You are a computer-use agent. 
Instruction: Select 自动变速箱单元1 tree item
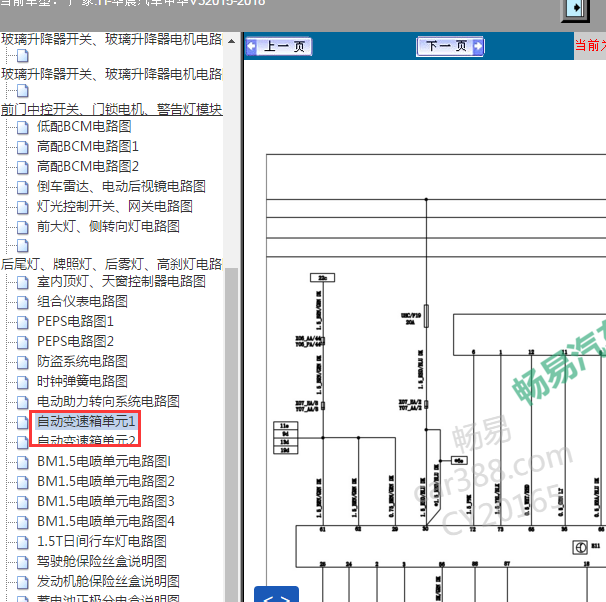pos(86,422)
